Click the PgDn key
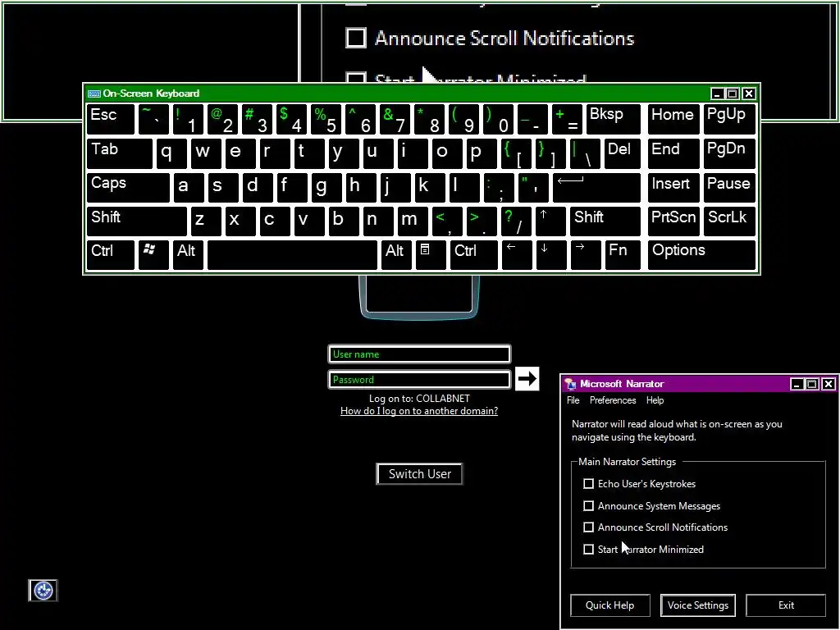Viewport: 840px width, 630px height. (x=729, y=153)
